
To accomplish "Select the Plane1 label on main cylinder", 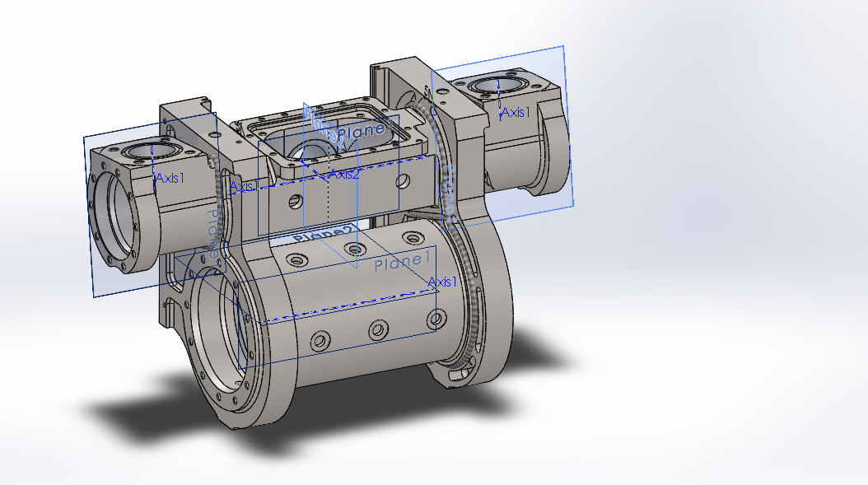I will tap(403, 262).
